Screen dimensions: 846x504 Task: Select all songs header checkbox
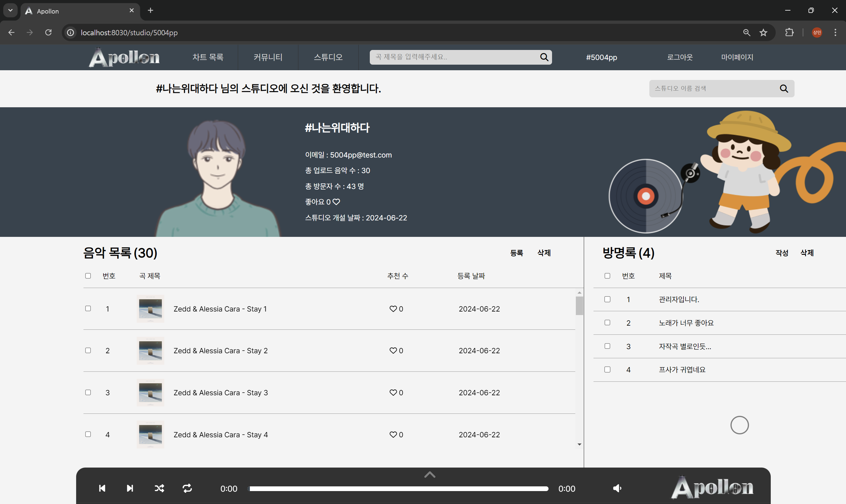coord(88,276)
